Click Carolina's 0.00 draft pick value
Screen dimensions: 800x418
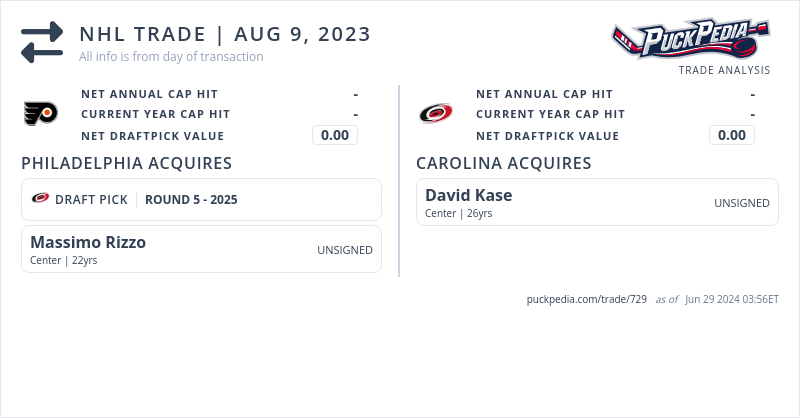tap(732, 135)
